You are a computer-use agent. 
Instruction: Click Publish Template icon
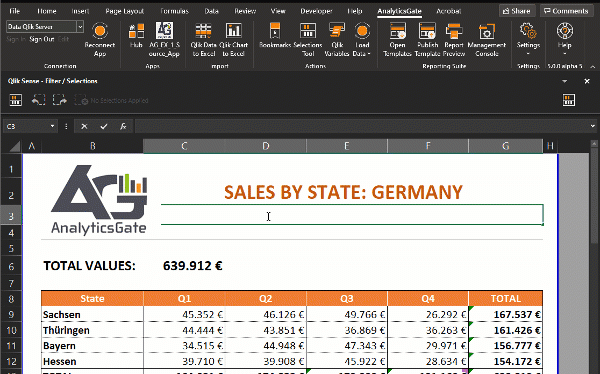coord(427,31)
